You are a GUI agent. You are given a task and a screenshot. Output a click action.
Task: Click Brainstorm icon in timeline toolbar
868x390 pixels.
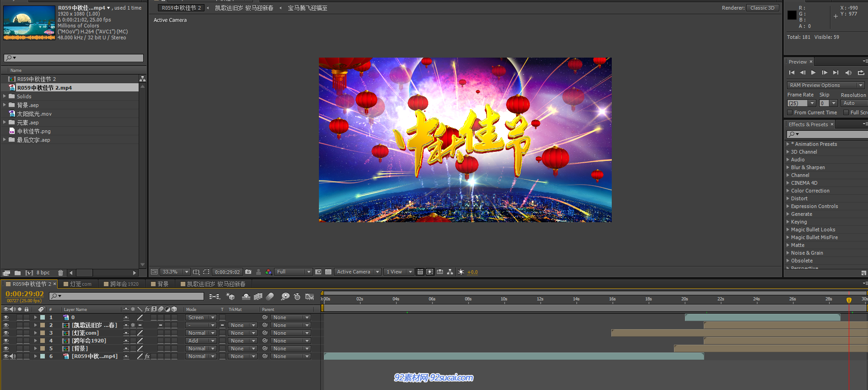[285, 297]
